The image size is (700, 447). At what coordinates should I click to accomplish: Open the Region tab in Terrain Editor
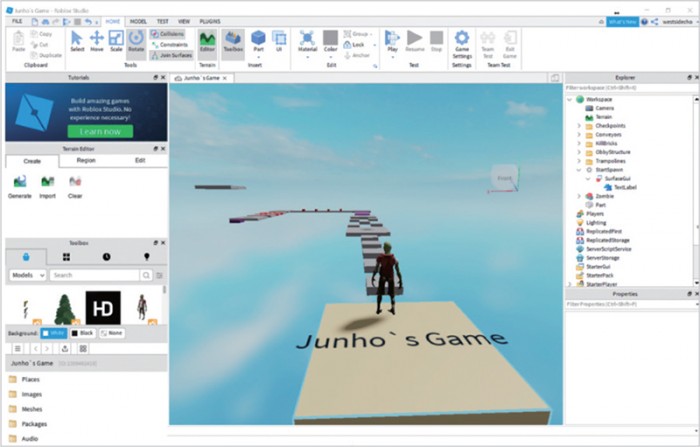[86, 160]
